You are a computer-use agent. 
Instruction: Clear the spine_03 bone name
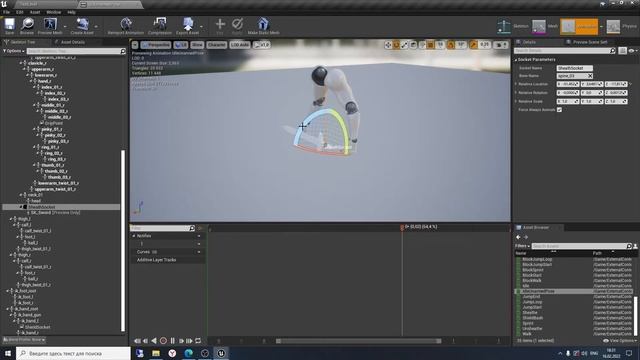590,76
